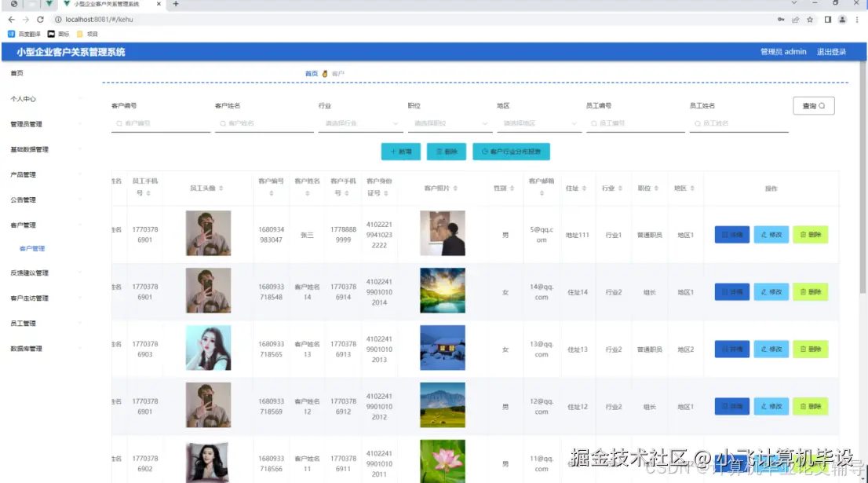868x483 pixels.
Task: Open the browser side panel icon
Action: (828, 20)
